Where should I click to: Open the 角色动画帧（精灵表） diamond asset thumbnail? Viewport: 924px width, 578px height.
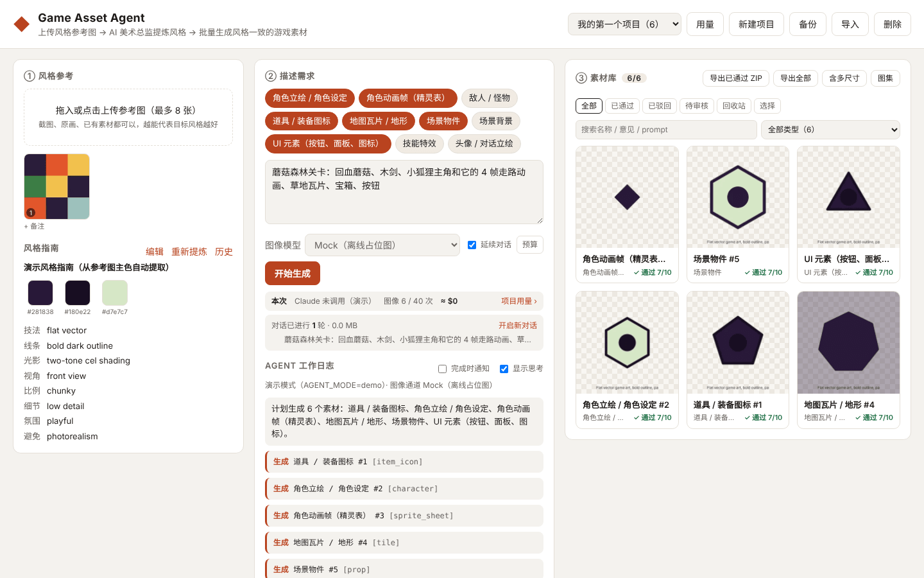[x=627, y=197]
